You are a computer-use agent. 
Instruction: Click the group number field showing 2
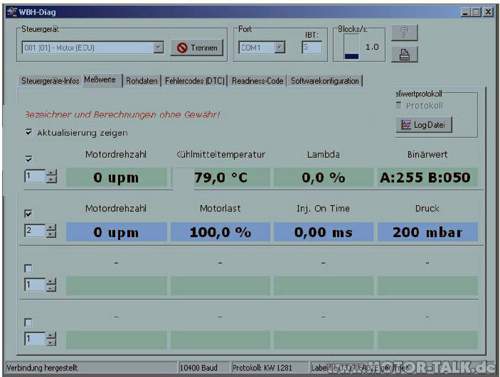click(35, 231)
